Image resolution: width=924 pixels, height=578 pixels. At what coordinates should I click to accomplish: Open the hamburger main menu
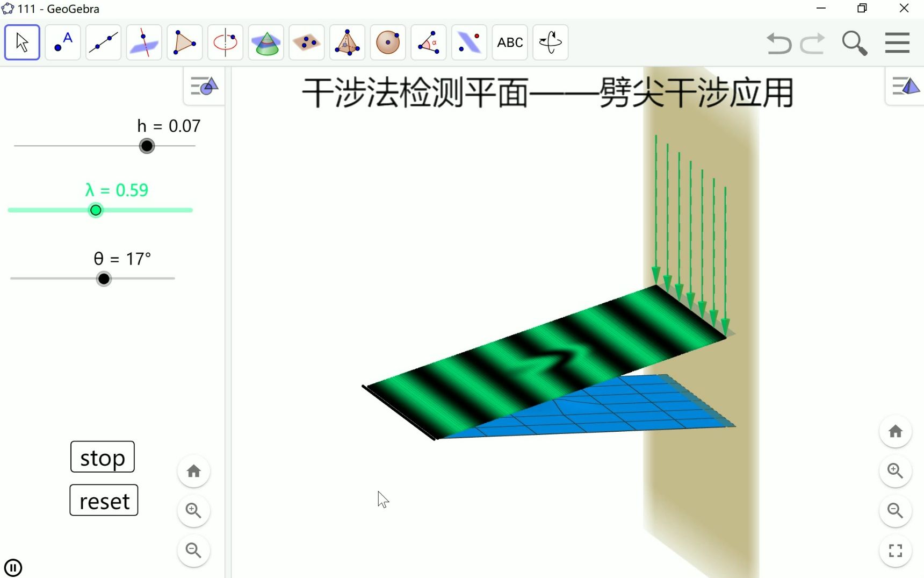[897, 42]
